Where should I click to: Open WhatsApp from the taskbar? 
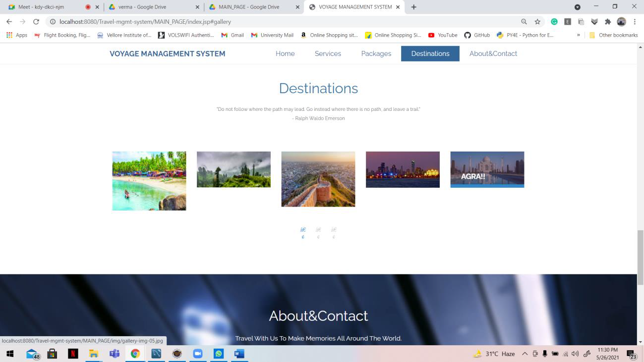click(x=219, y=354)
